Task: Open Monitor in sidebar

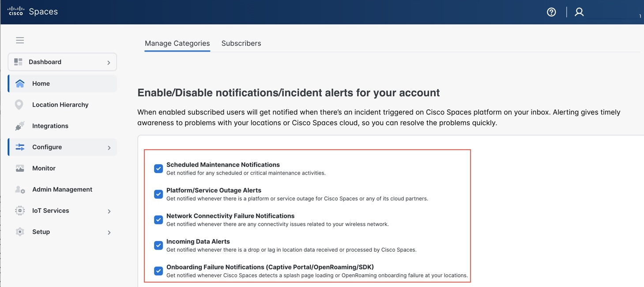Action: point(62,168)
